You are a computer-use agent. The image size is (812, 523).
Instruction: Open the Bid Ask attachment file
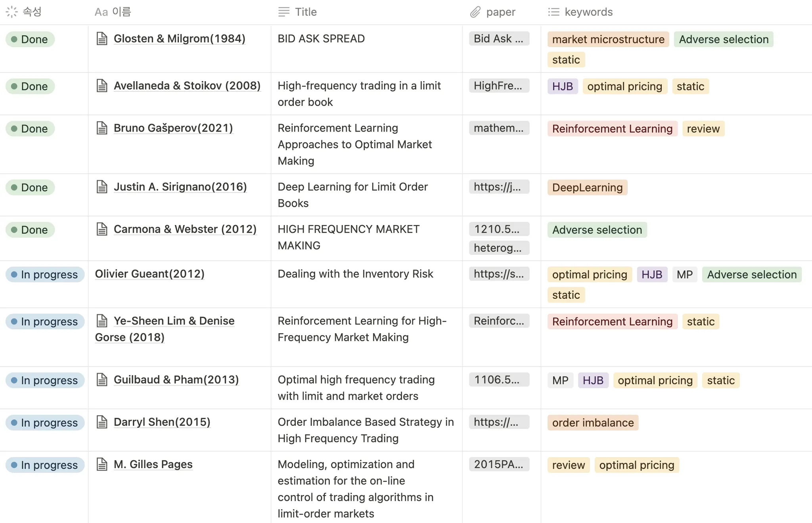pos(498,39)
